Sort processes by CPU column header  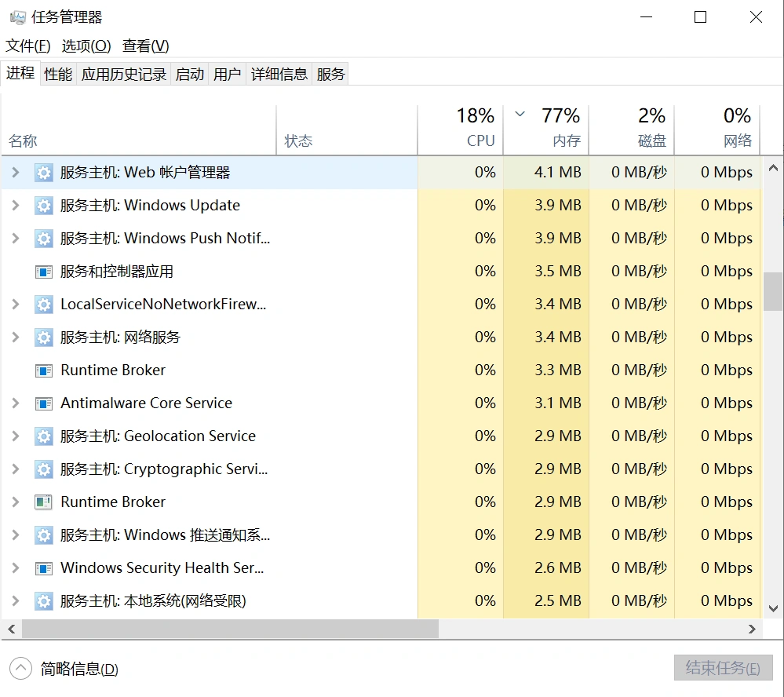(475, 130)
